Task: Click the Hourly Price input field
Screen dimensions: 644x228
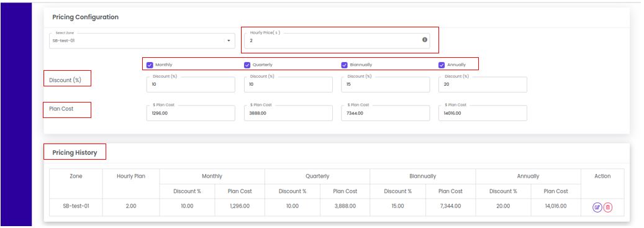Action: (x=337, y=40)
